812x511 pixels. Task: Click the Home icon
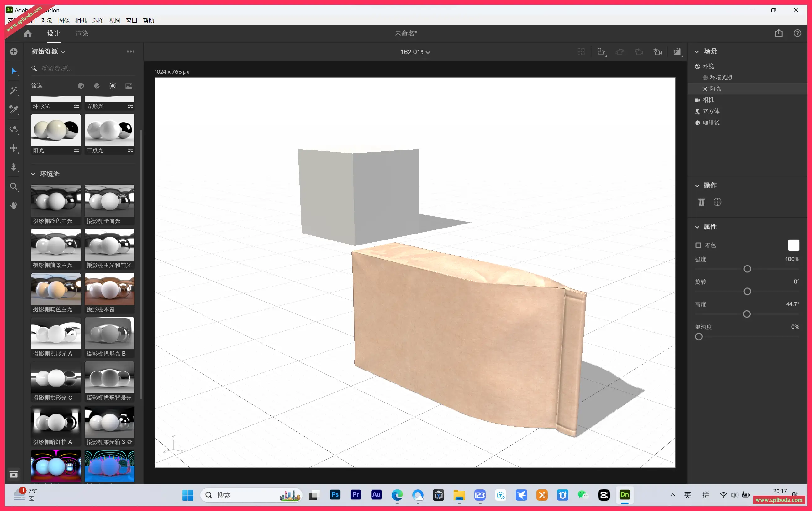tap(27, 34)
